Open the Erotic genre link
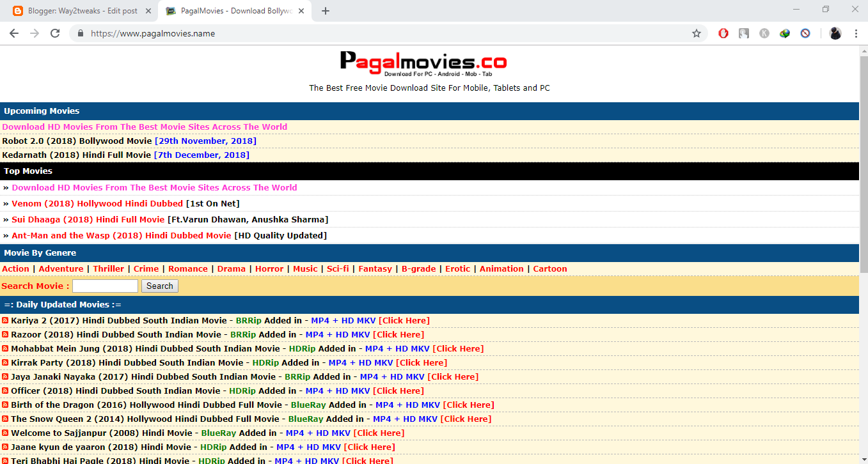This screenshot has width=868, height=464. [x=457, y=268]
